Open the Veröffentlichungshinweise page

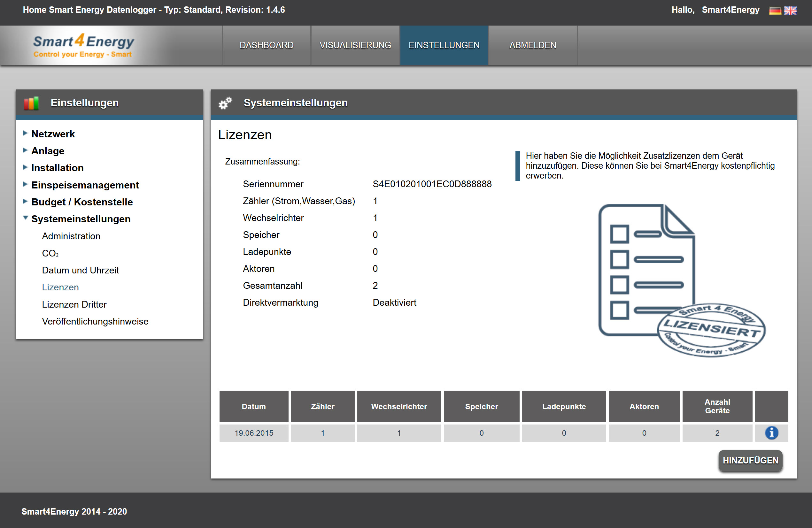[95, 322]
